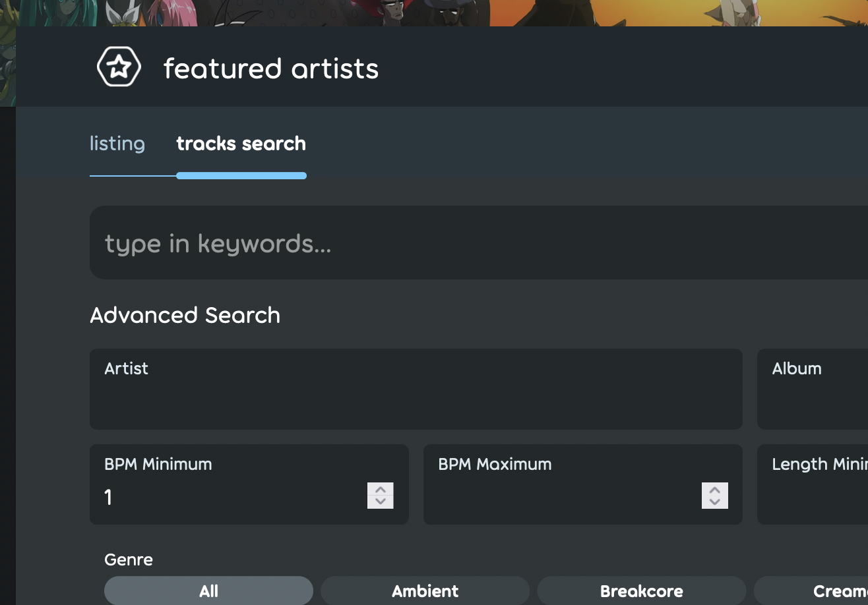868x605 pixels.
Task: Switch to the tracks search tab
Action: [241, 143]
